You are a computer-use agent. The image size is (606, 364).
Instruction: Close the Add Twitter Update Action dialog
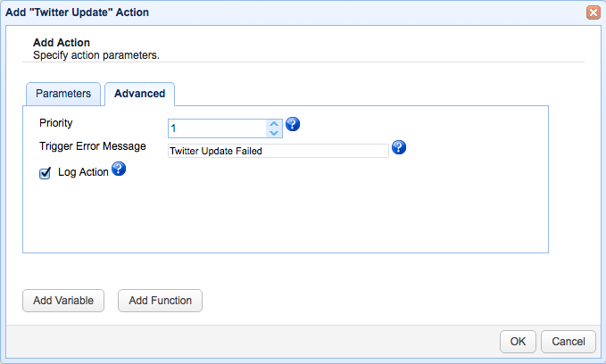pos(593,12)
